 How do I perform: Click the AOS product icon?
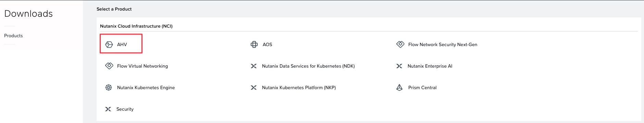tap(254, 44)
